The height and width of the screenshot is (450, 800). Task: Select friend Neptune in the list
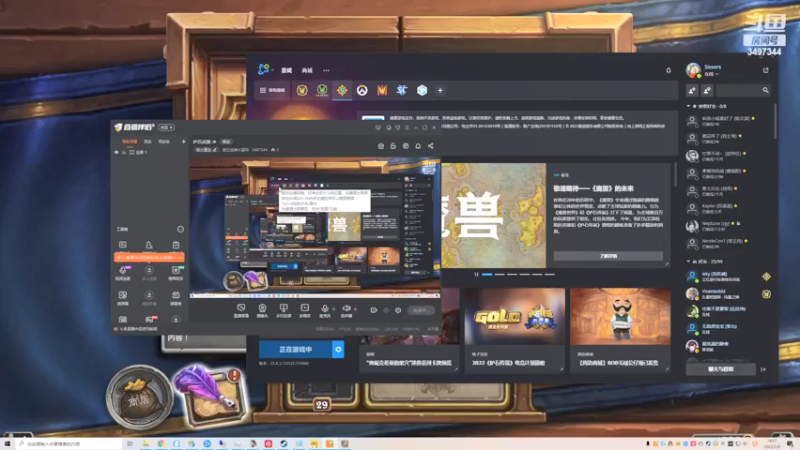[728, 226]
